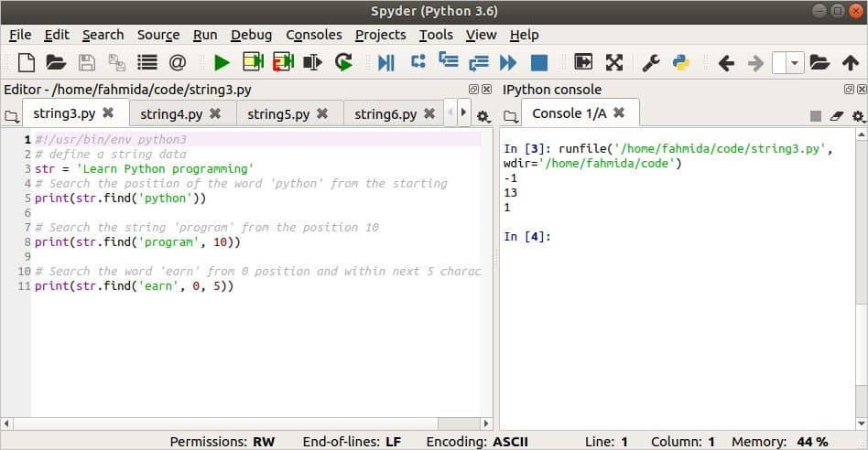Open Preferences with the wrench icon
Image resolution: width=868 pixels, height=450 pixels.
(x=650, y=62)
